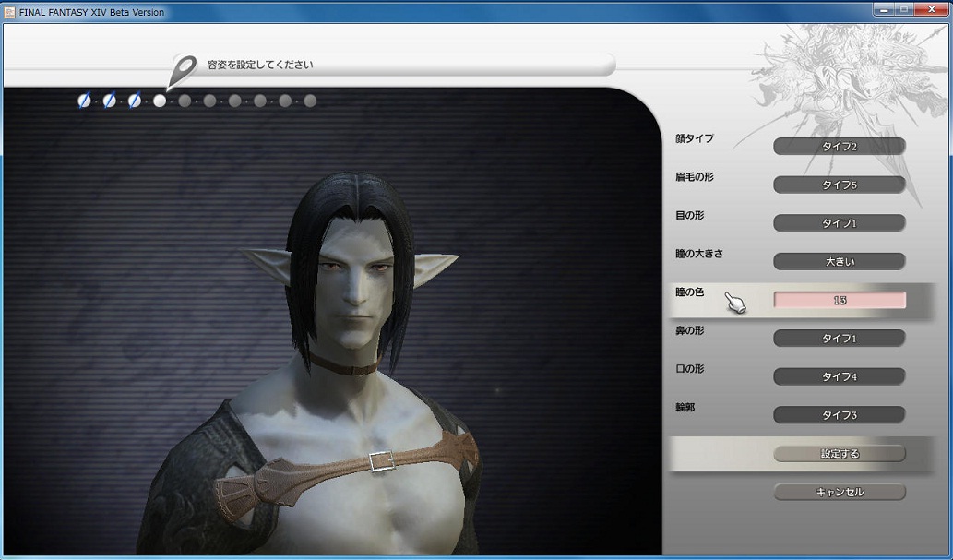Click the 輪郭 label
Screen dimensions: 953x560
[x=685, y=408]
